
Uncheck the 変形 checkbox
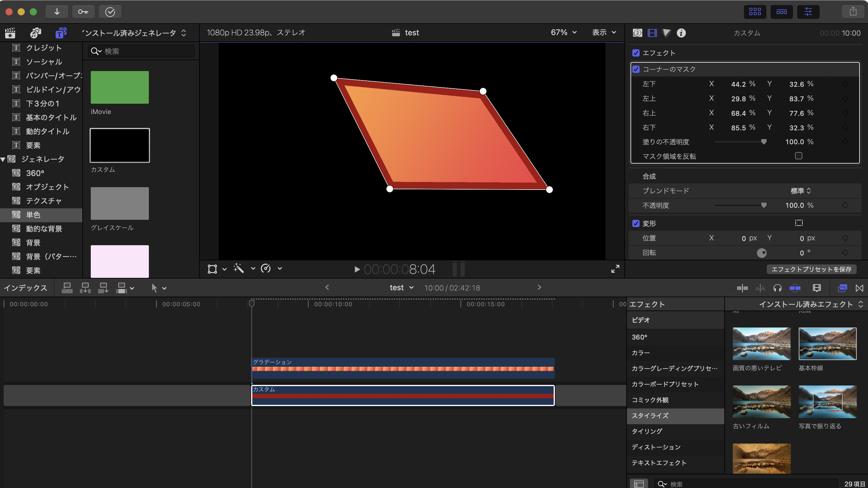click(x=636, y=224)
